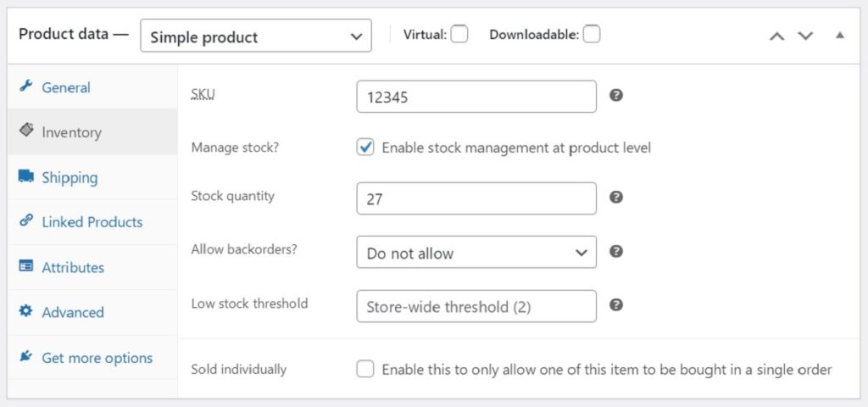Show help tooltip for Allow backorders
Image resolution: width=868 pixels, height=407 pixels.
[x=616, y=251]
